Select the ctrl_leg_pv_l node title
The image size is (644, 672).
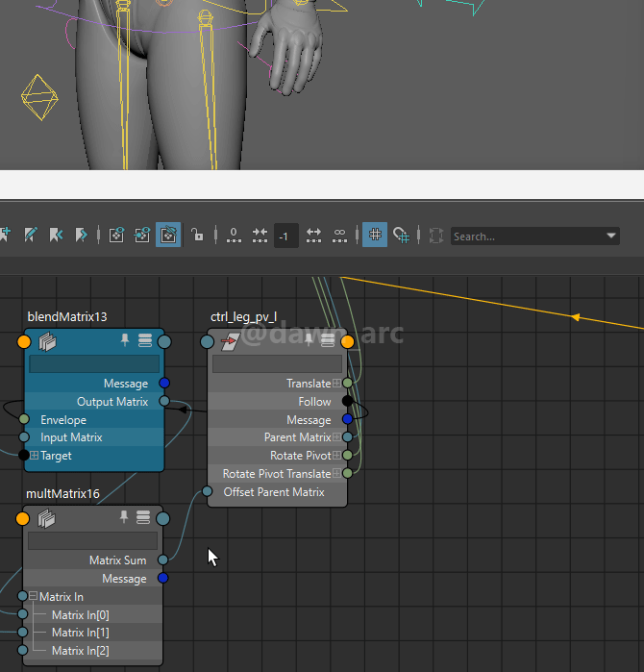[x=244, y=316]
